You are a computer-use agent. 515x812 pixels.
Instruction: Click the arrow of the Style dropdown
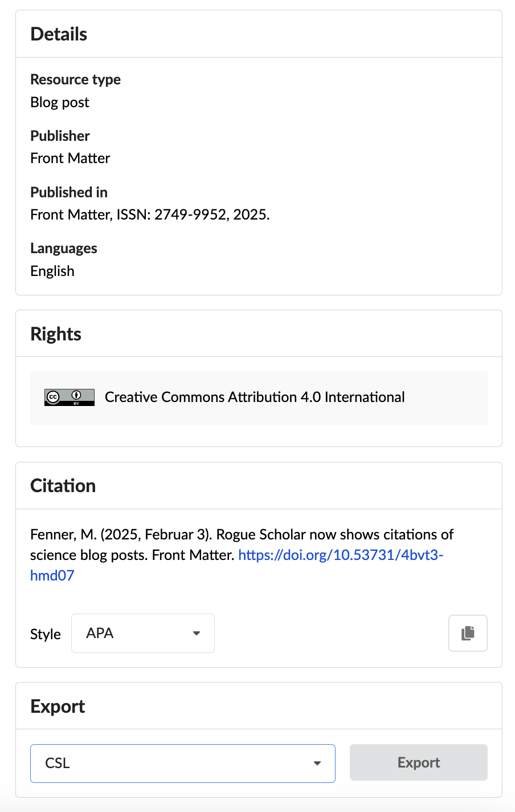coord(197,633)
